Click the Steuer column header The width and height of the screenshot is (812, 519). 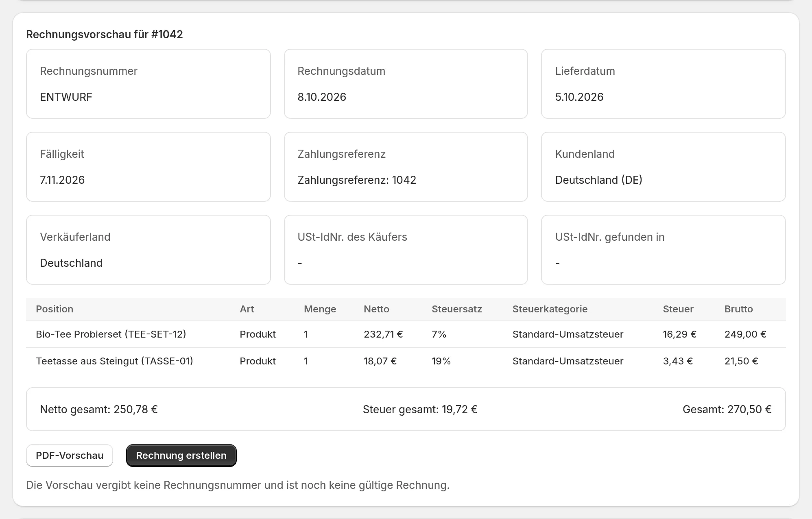point(678,309)
